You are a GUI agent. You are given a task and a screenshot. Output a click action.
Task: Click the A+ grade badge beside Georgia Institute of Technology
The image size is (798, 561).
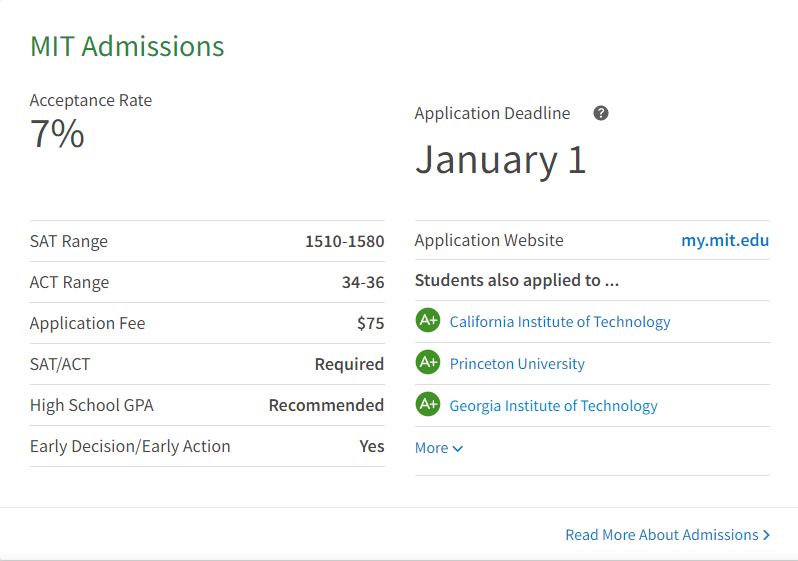click(428, 404)
